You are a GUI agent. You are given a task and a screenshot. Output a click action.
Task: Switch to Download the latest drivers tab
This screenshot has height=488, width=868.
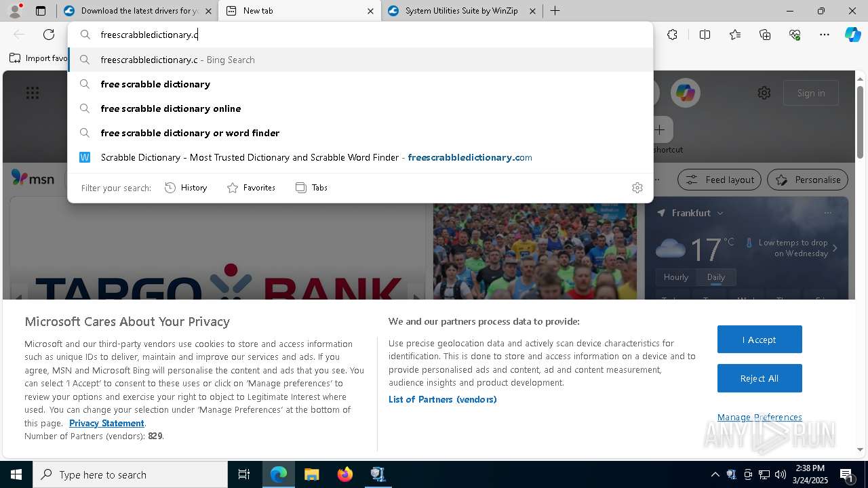click(x=132, y=11)
